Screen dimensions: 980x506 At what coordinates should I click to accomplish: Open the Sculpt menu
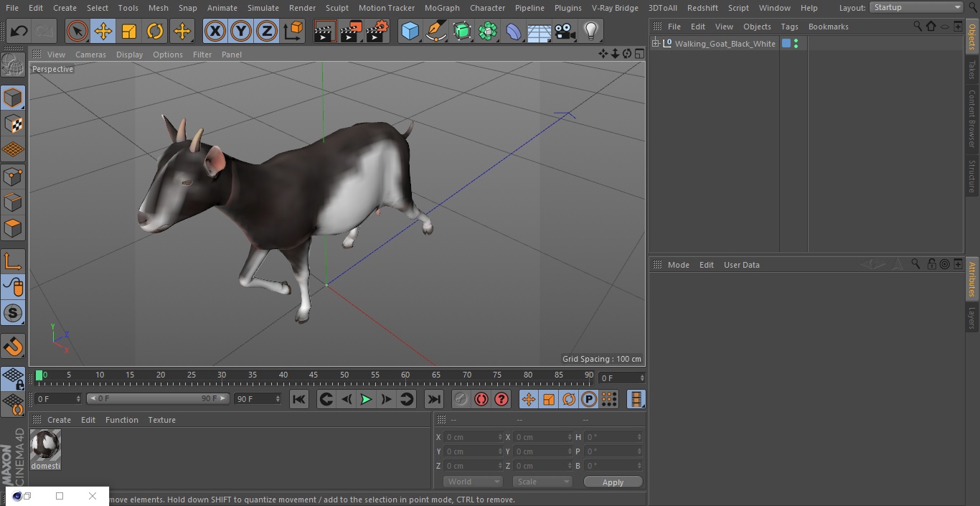click(337, 8)
